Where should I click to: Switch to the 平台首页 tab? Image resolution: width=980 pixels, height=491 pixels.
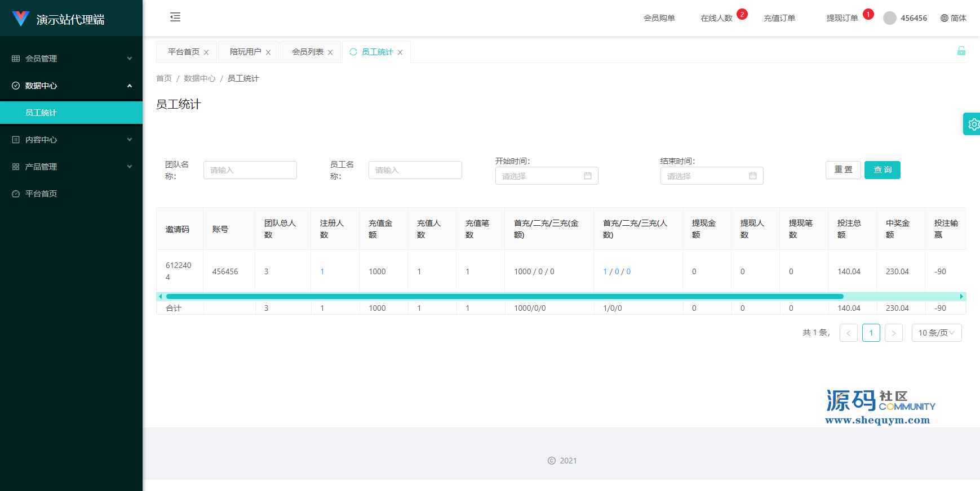[x=183, y=52]
